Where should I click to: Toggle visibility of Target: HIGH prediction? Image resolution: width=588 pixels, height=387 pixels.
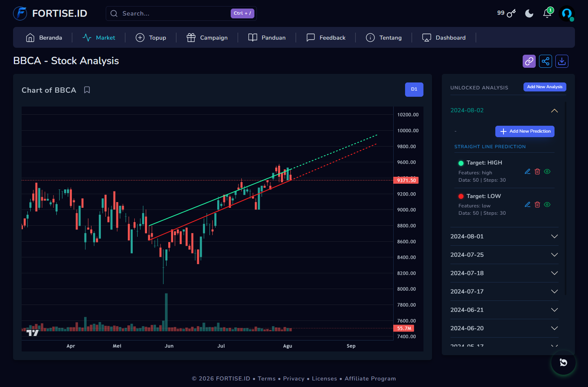[547, 171]
